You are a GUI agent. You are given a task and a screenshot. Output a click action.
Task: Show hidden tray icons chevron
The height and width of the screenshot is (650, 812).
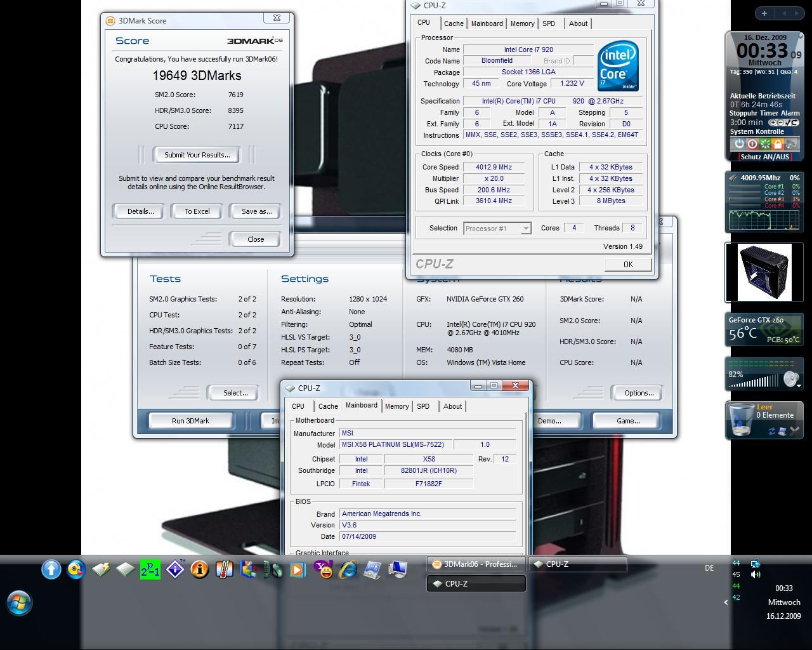pyautogui.click(x=726, y=602)
